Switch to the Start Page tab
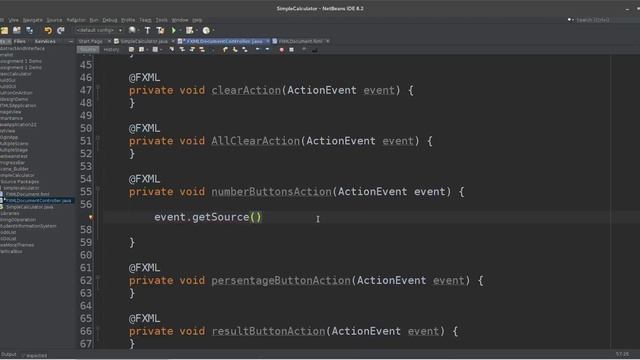Image resolution: width=640 pixels, height=360 pixels. pos(91,41)
